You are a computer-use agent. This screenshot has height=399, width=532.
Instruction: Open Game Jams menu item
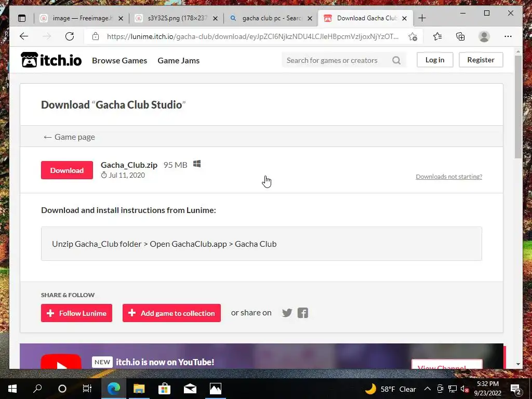(x=179, y=60)
